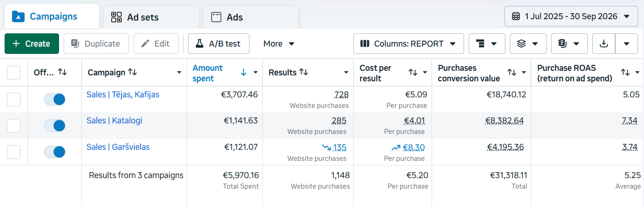Open the breakdown menu icon

[487, 44]
